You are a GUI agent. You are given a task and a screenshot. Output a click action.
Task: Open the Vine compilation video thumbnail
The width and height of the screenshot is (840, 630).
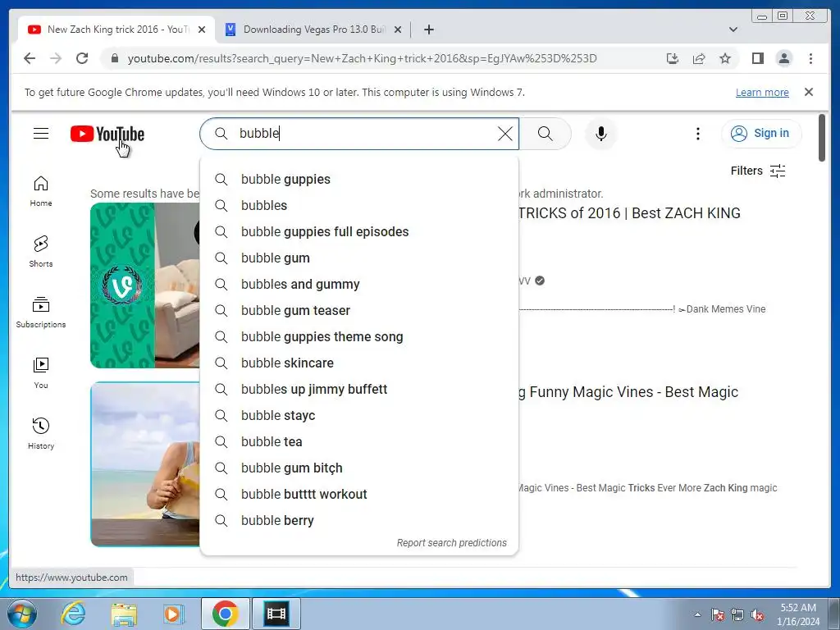coord(144,285)
